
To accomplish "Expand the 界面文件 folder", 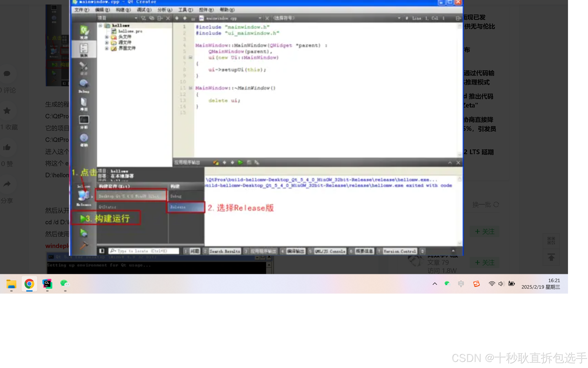I will pyautogui.click(x=106, y=48).
